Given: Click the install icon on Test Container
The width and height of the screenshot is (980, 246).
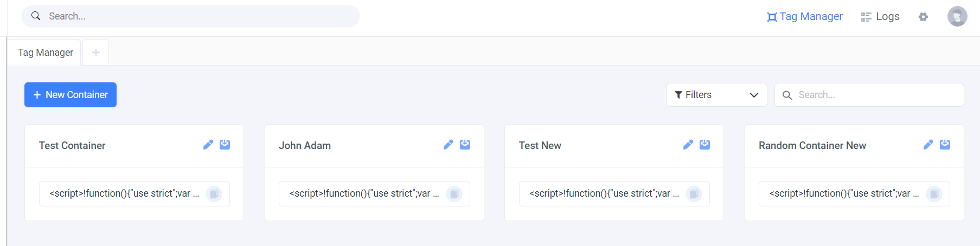Looking at the screenshot, I should point(225,145).
